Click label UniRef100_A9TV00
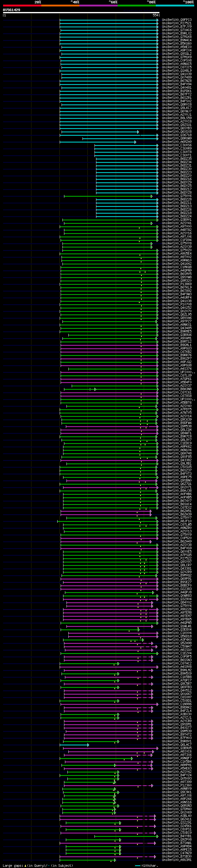197x868 pixels. pos(177,226)
